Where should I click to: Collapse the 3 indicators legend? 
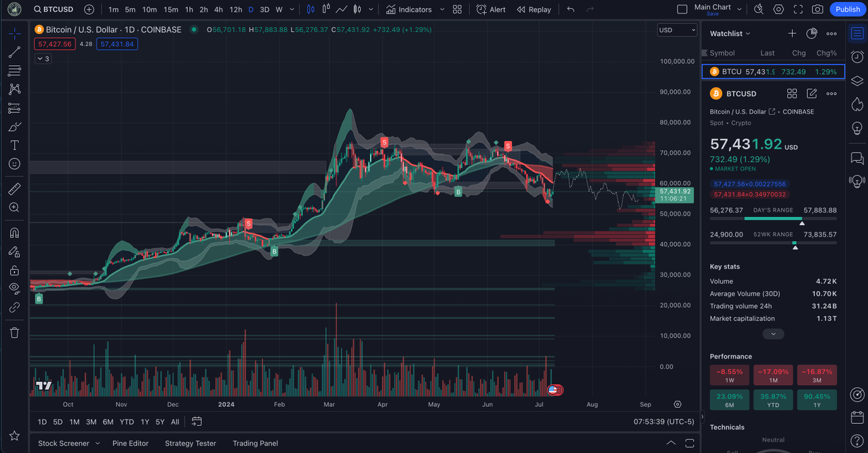43,59
